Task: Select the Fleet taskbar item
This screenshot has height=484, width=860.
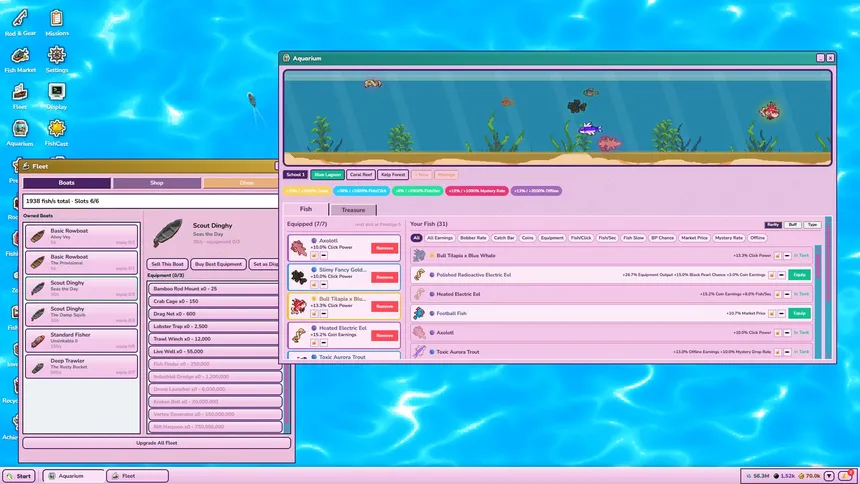Action: [138, 476]
